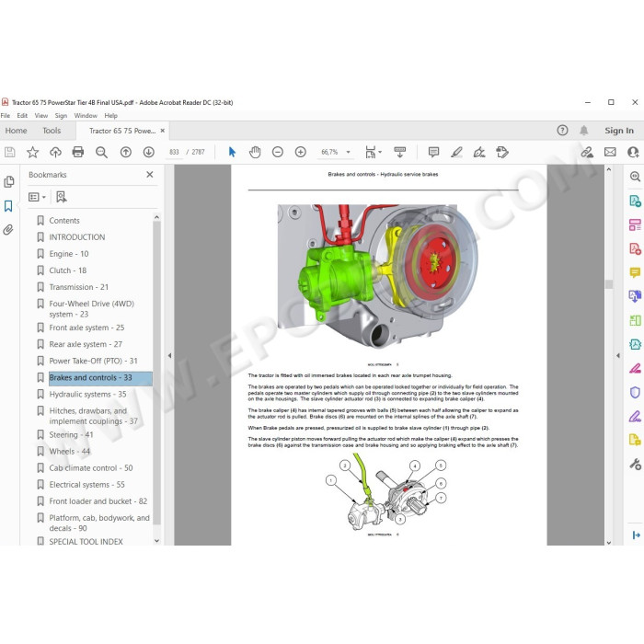Open the zoom level dropdown
Screen dimensions: 644x644
point(349,153)
